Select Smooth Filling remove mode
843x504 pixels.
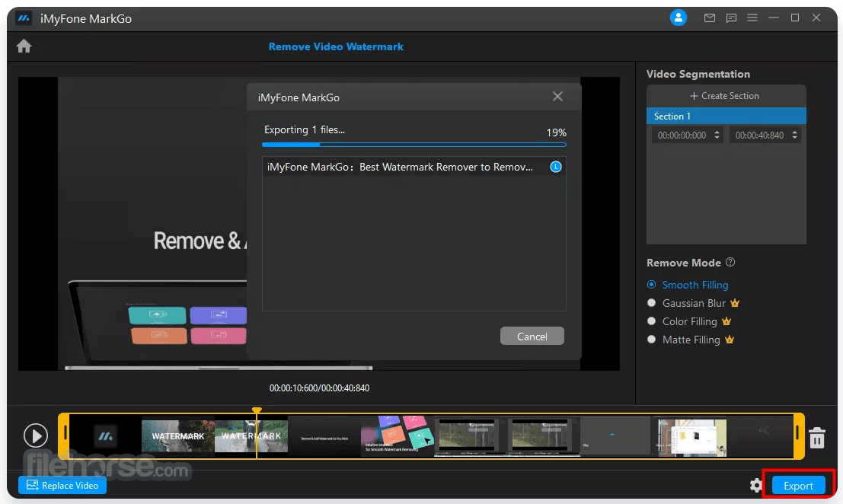click(x=688, y=285)
